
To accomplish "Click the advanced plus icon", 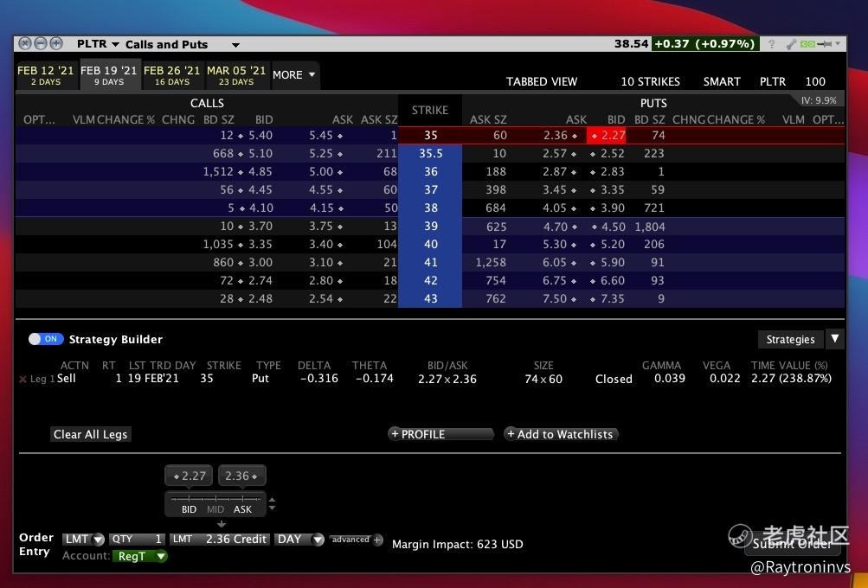I will pyautogui.click(x=377, y=540).
